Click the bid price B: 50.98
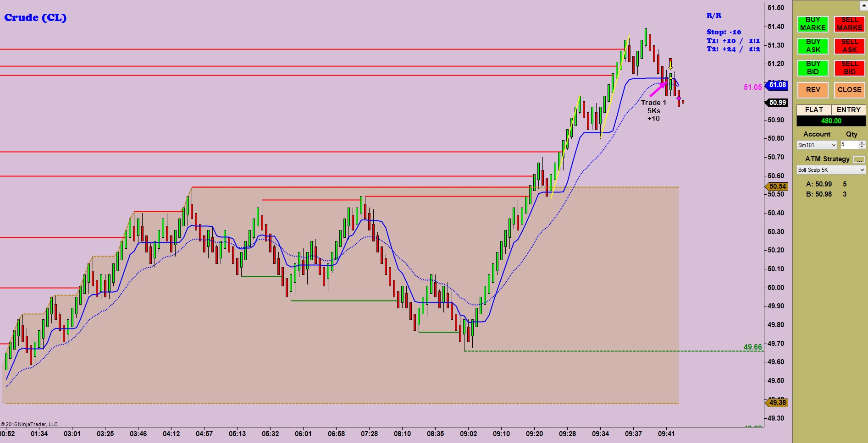 click(819, 194)
